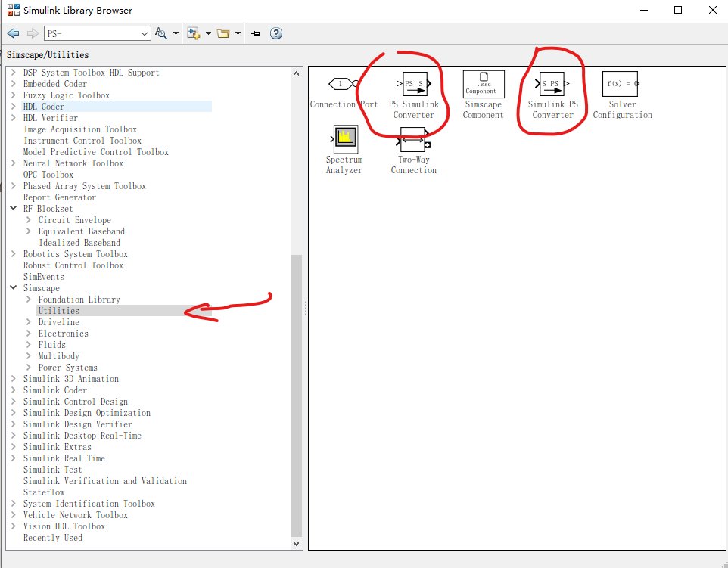This screenshot has height=568, width=728.
Task: Select Instrument Control Toolbox
Action: click(82, 141)
